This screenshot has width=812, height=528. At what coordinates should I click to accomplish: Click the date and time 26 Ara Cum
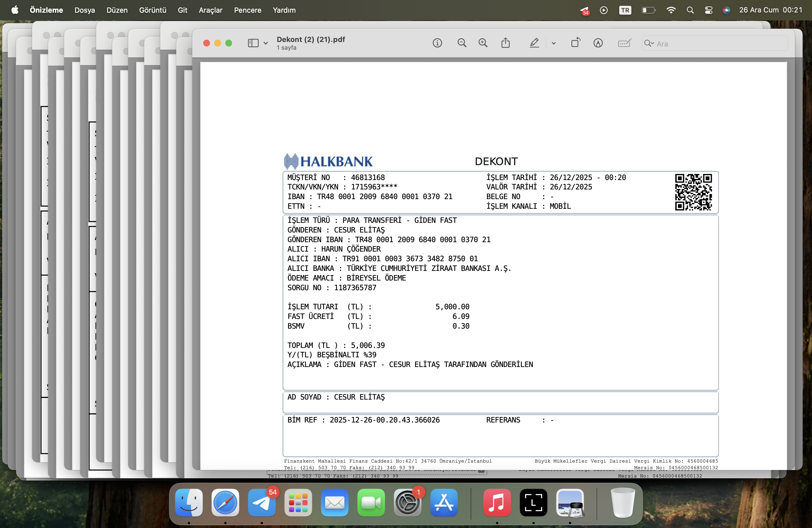[770, 10]
